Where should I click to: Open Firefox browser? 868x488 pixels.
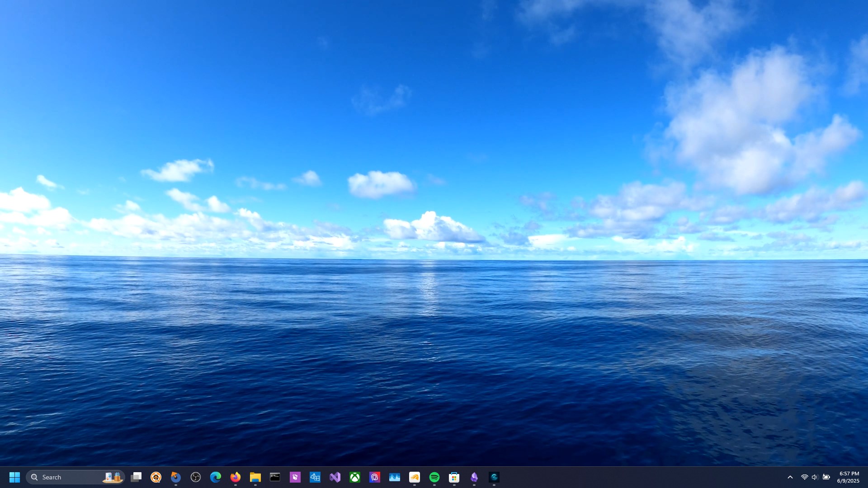(235, 477)
